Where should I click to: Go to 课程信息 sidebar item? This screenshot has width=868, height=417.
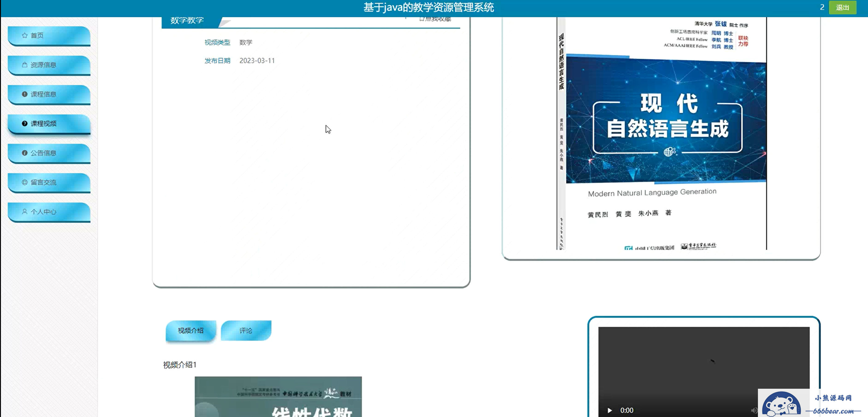coord(49,94)
